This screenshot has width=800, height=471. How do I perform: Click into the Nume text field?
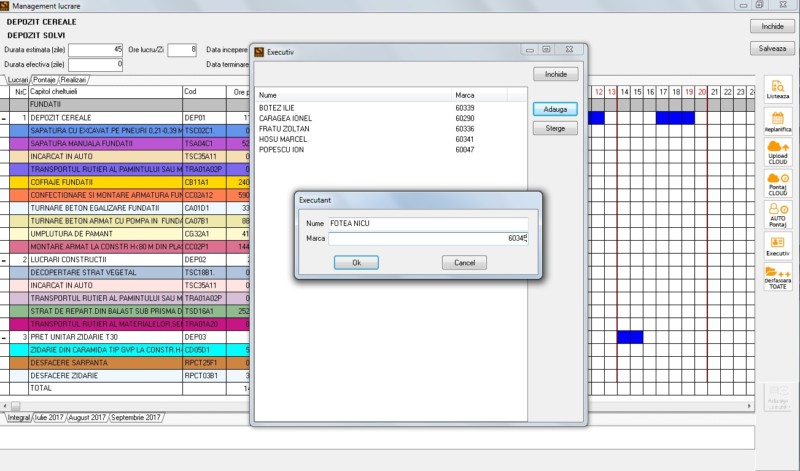point(427,223)
